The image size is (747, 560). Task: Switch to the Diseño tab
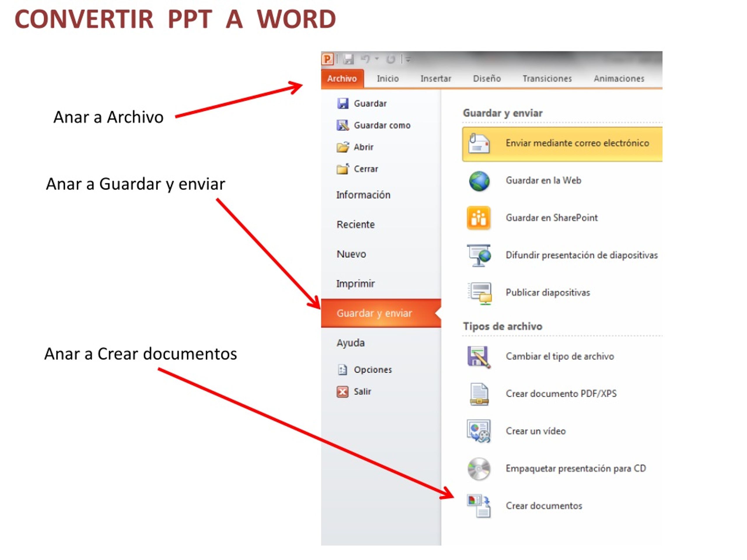pos(487,79)
